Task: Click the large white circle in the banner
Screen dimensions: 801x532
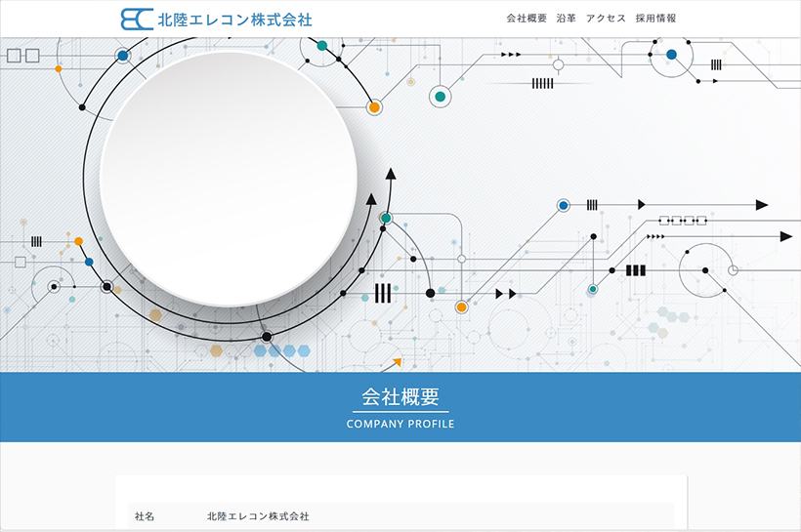Action: [x=228, y=179]
